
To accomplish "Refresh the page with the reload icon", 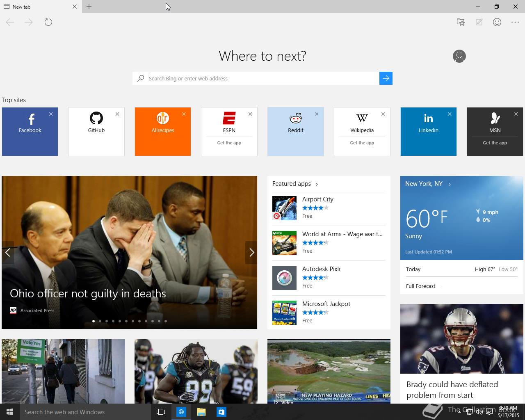I will coord(48,22).
